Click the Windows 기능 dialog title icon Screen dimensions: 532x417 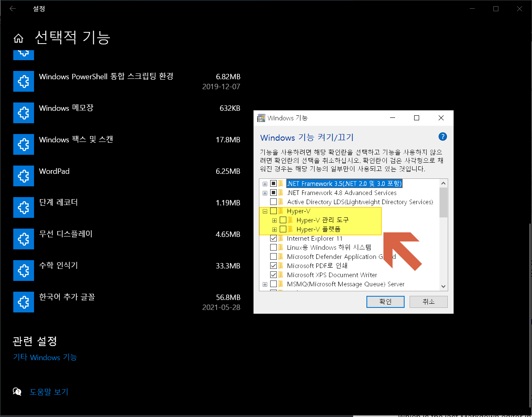click(261, 118)
